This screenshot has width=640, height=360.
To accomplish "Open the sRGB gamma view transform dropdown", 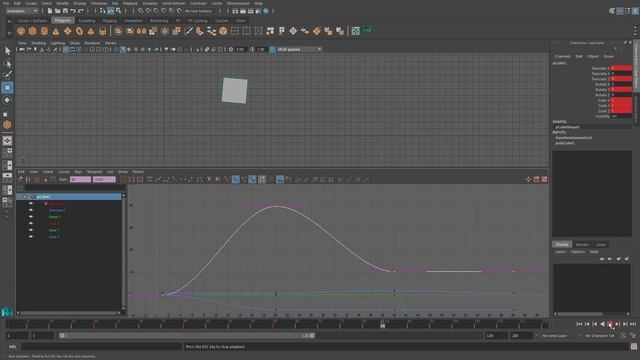I will (299, 49).
